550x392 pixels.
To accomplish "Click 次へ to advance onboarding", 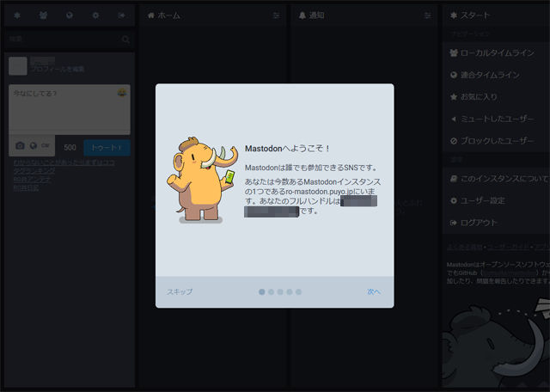I will (374, 291).
